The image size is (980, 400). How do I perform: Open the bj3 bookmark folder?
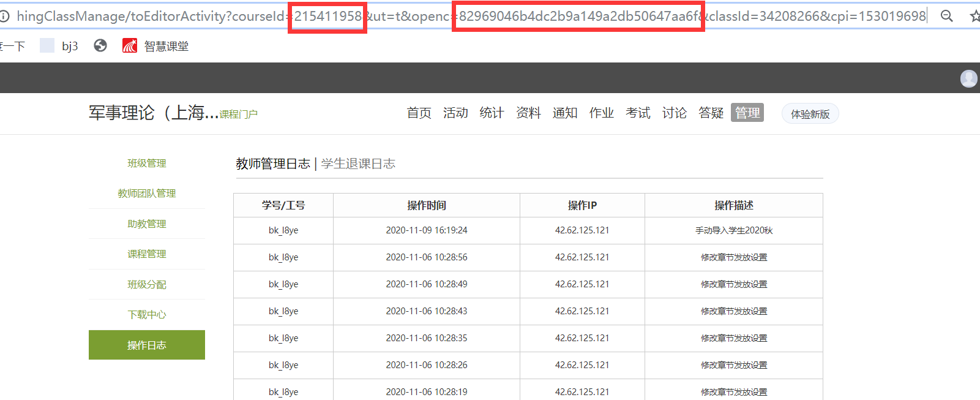(x=59, y=45)
